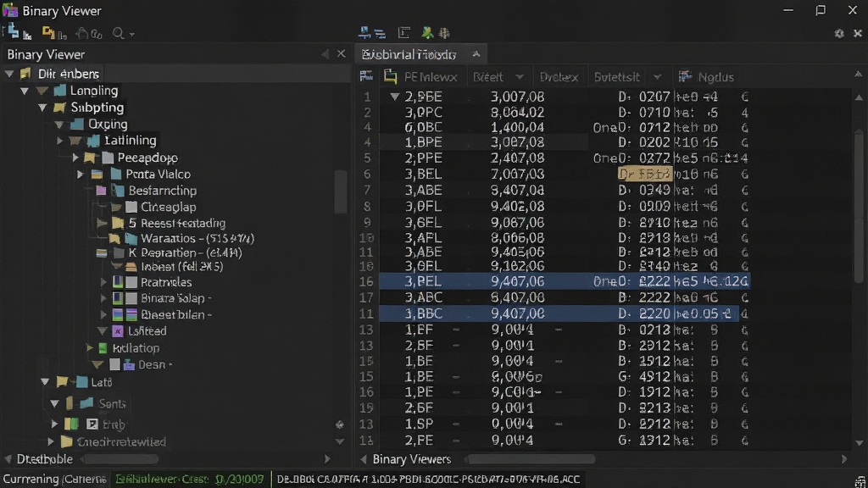Expand the Rdlatiop tree node
868x488 pixels.
tap(90, 348)
